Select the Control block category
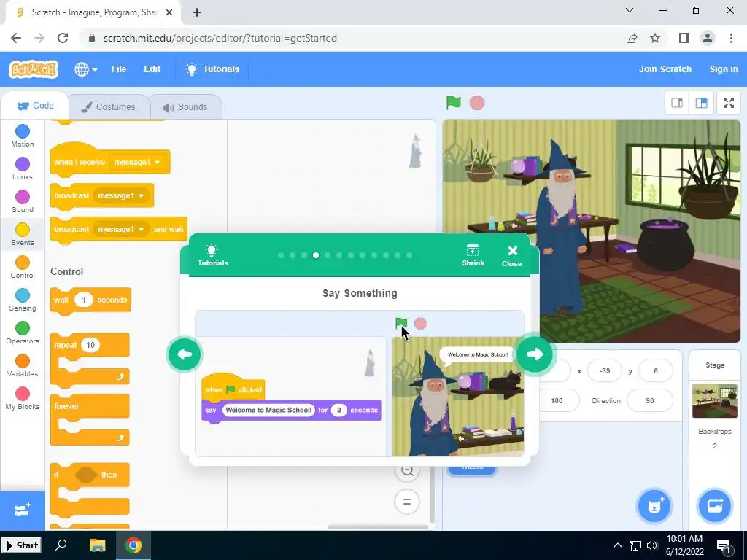The width and height of the screenshot is (747, 560). coord(23,267)
